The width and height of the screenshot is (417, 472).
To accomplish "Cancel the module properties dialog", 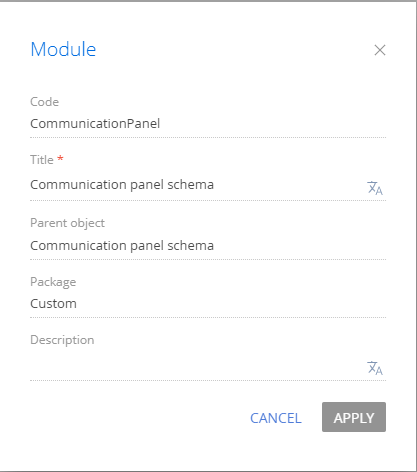I will click(276, 418).
